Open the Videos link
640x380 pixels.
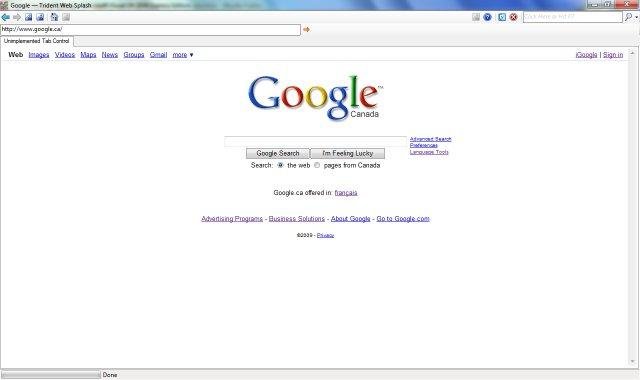click(65, 55)
